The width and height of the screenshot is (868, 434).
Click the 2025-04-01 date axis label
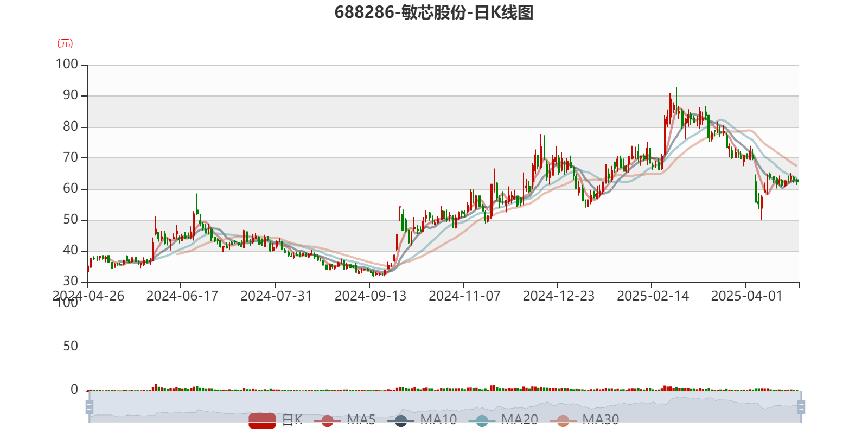[747, 296]
